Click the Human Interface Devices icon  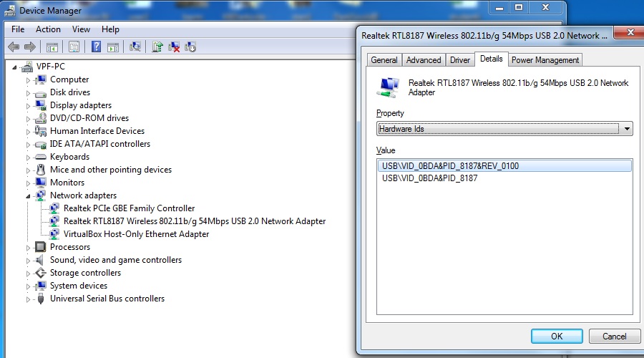41,131
